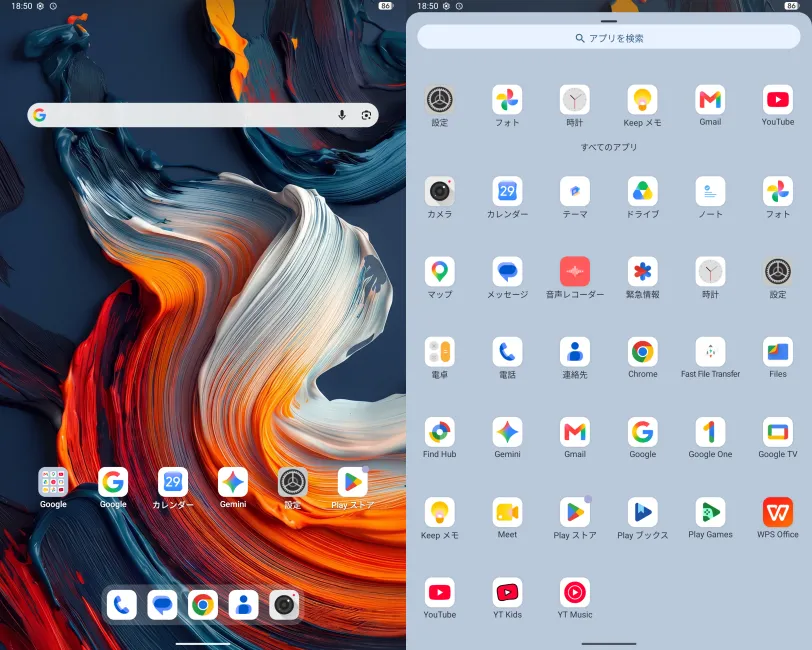The width and height of the screenshot is (812, 650).
Task: Open カレンダー app in the app drawer
Action: click(x=507, y=191)
